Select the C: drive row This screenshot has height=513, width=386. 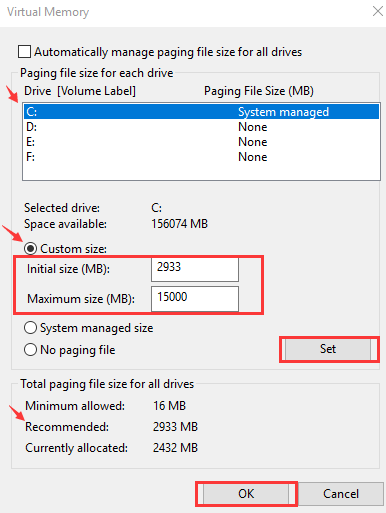(201, 112)
